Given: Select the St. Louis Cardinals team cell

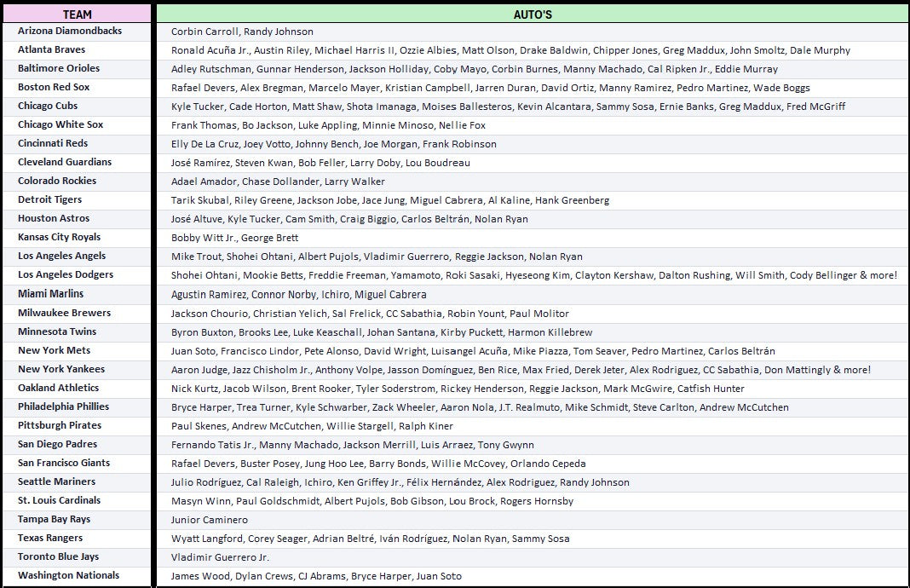Looking at the screenshot, I should [77, 501].
